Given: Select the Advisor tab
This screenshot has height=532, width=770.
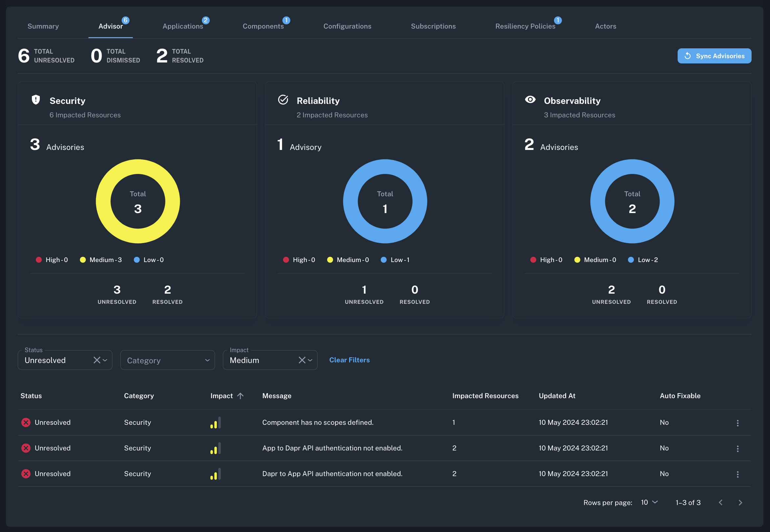Looking at the screenshot, I should 110,26.
